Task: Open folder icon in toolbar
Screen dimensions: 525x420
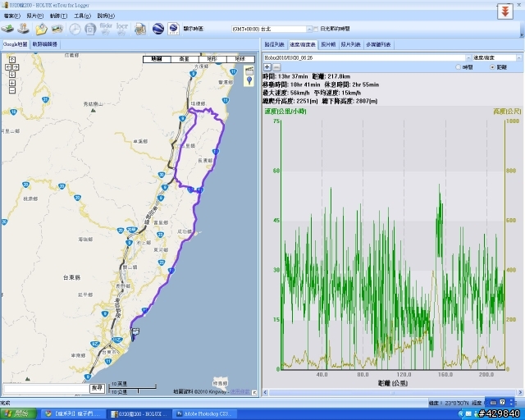Action: point(41,29)
